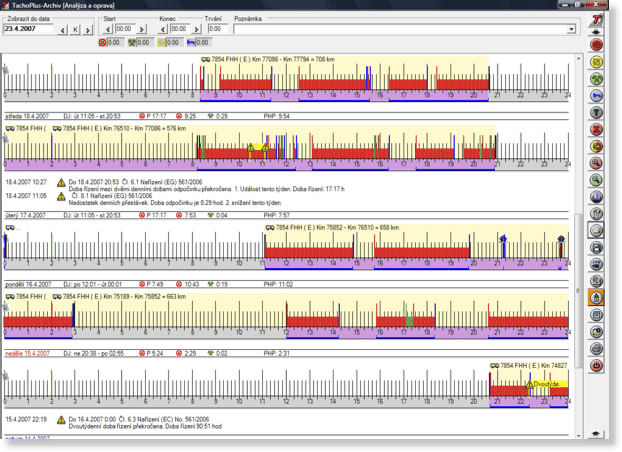
Task: Click the icon above the orange highlighted button
Action: point(596,281)
